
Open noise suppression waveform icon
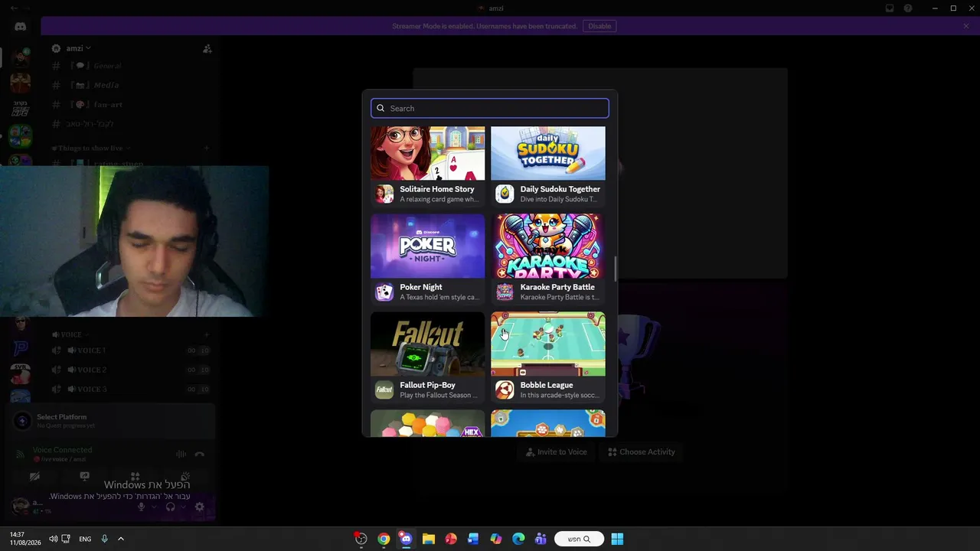(x=181, y=454)
